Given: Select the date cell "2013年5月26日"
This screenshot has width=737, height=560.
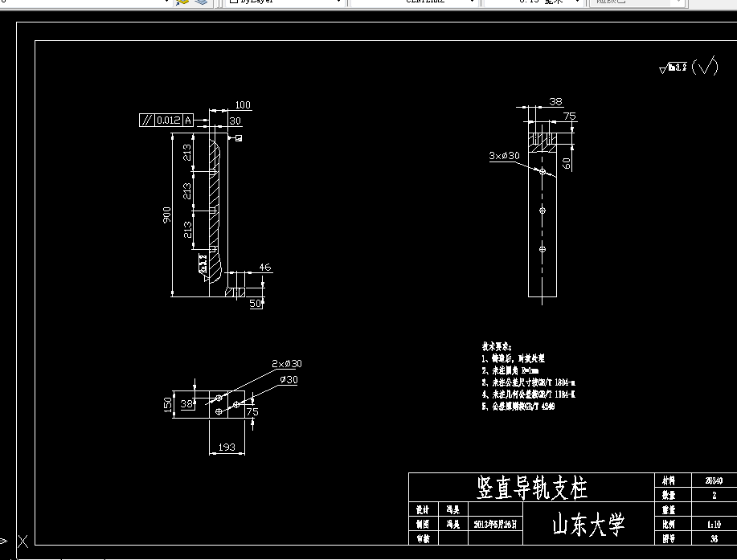Looking at the screenshot, I should 495,524.
